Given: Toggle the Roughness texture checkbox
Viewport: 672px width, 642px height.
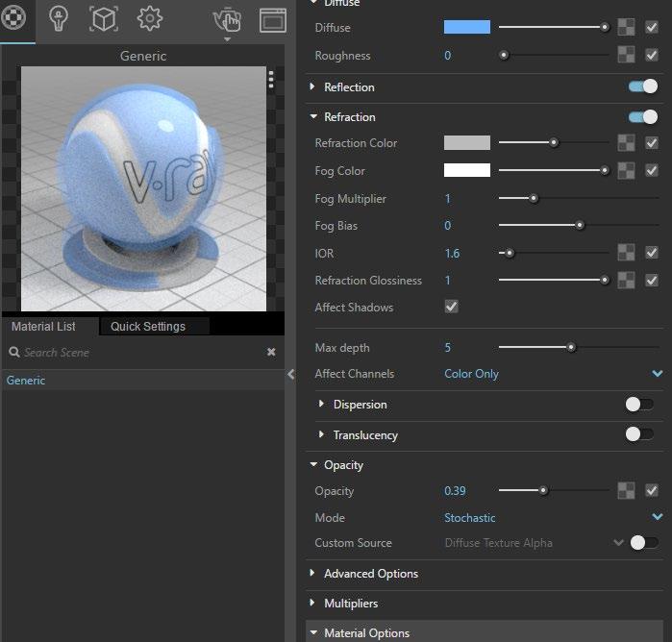Looking at the screenshot, I should pyautogui.click(x=652, y=55).
